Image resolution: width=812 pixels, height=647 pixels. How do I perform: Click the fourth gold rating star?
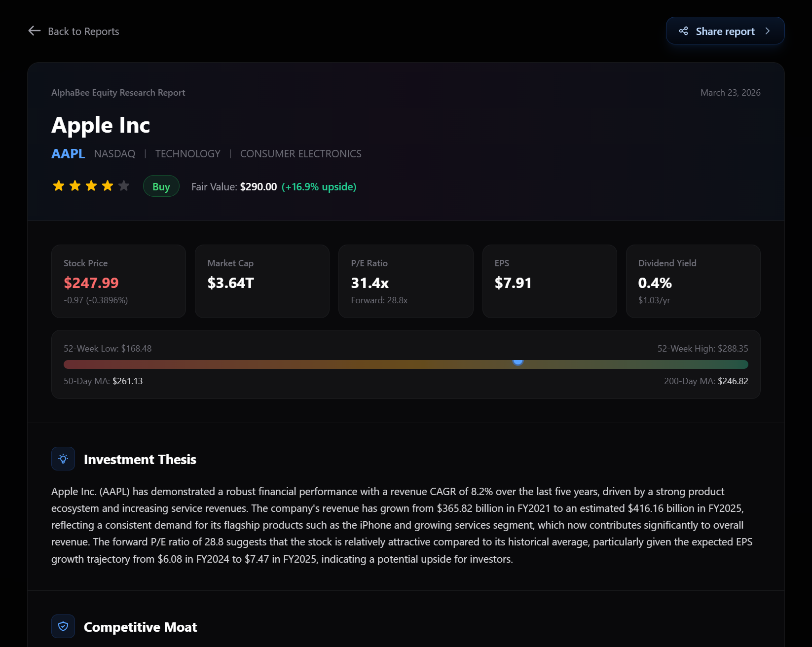click(108, 186)
